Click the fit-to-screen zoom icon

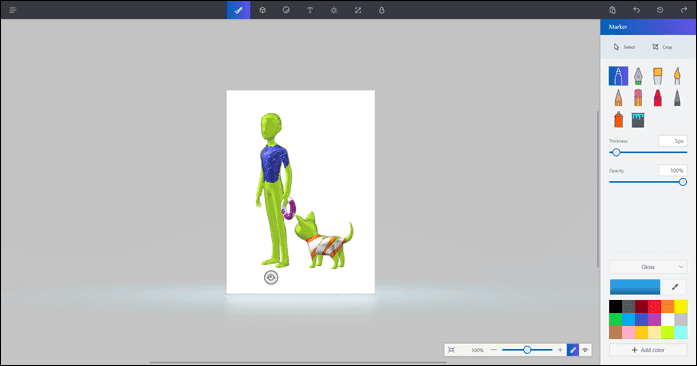(451, 350)
